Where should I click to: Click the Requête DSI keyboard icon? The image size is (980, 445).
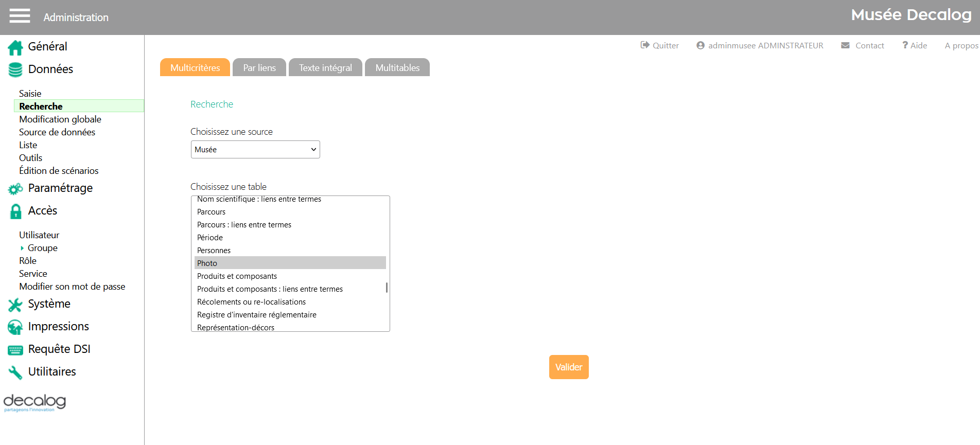pyautogui.click(x=15, y=350)
